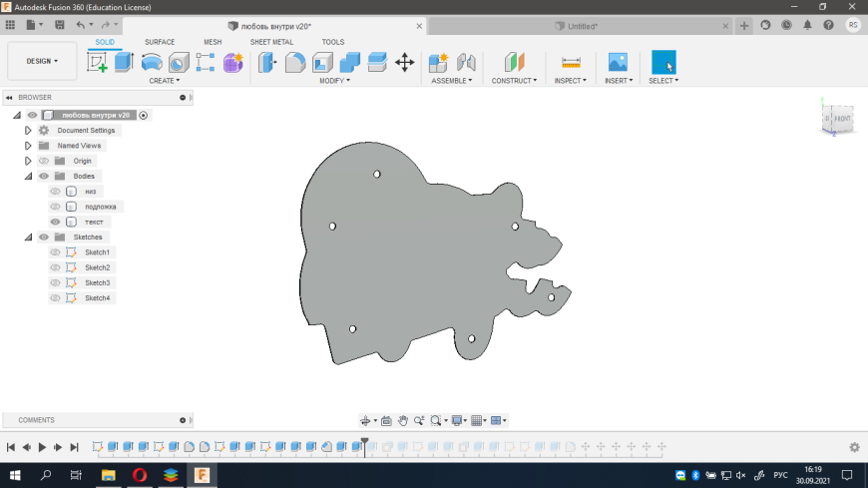Activate the Fillet tool in Modify
Image resolution: width=868 pixels, height=488 pixels.
click(x=295, y=62)
